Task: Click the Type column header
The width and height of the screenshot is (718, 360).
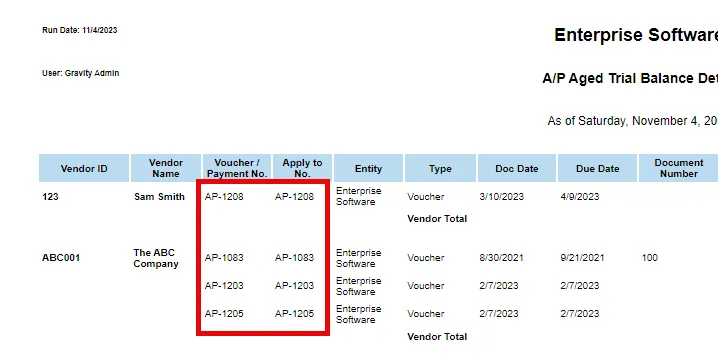Action: point(440,168)
